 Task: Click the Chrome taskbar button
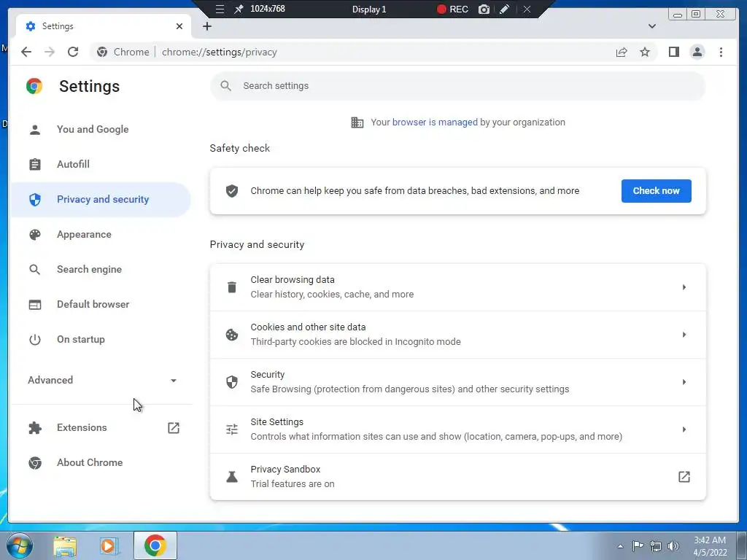(155, 545)
